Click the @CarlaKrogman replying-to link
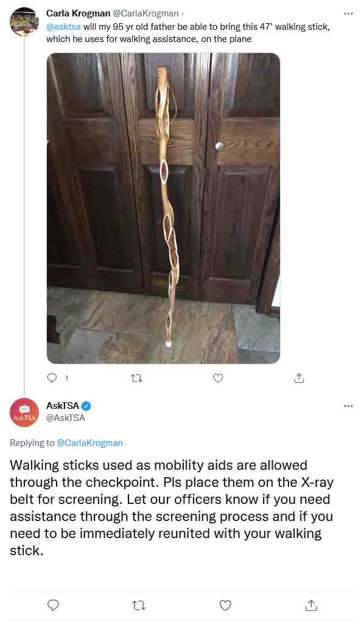Viewport: 364px width, 624px height. (90, 443)
